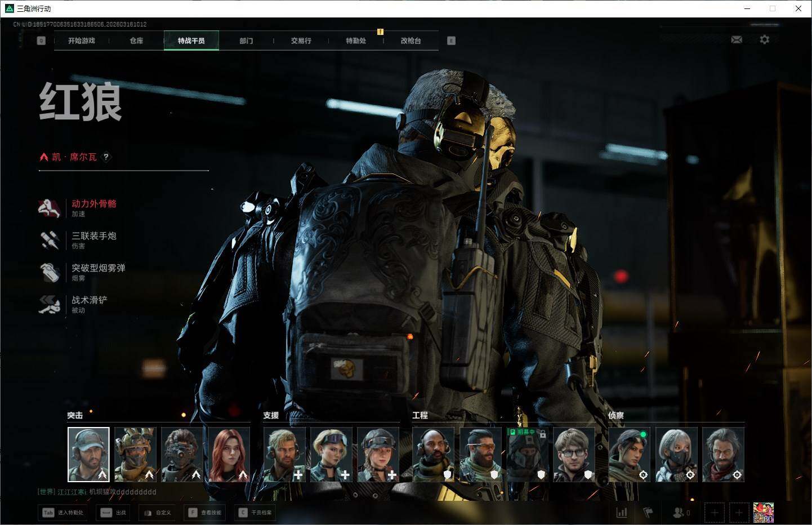Open the 自定义 customize button

click(x=157, y=513)
